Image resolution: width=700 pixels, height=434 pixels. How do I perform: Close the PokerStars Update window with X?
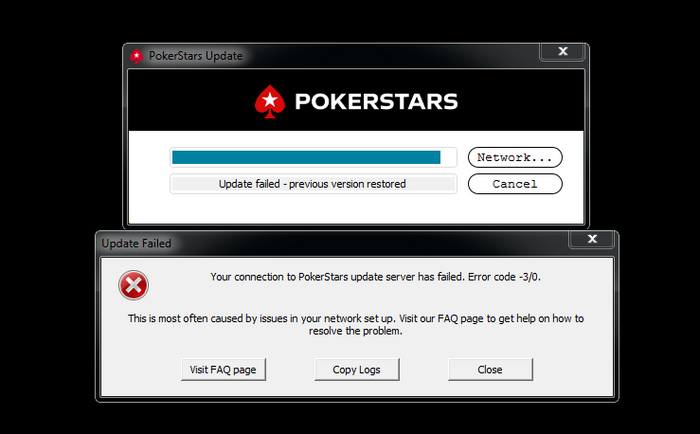pos(562,52)
